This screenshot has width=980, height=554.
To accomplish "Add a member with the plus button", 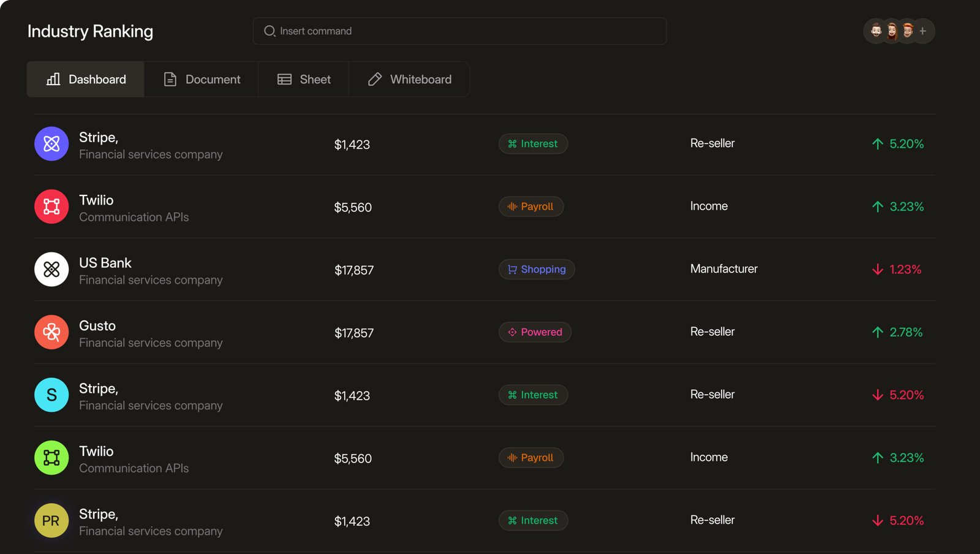I will (x=923, y=31).
